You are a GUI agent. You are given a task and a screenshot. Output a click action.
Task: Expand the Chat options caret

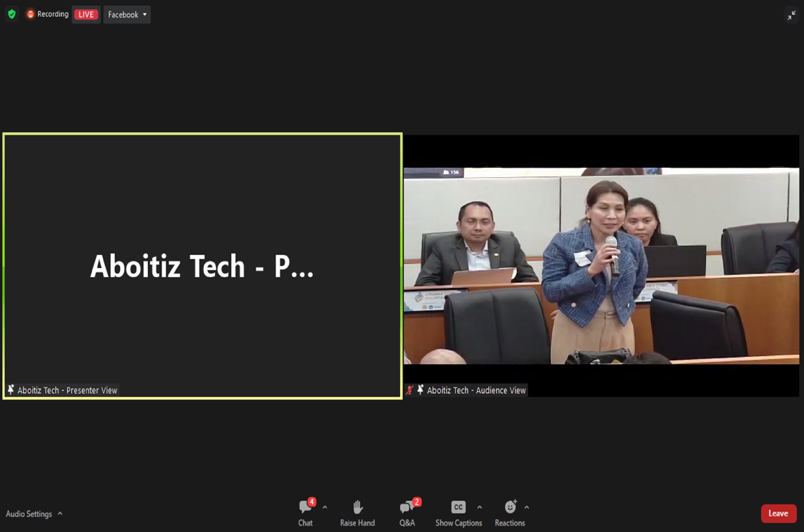(x=325, y=508)
